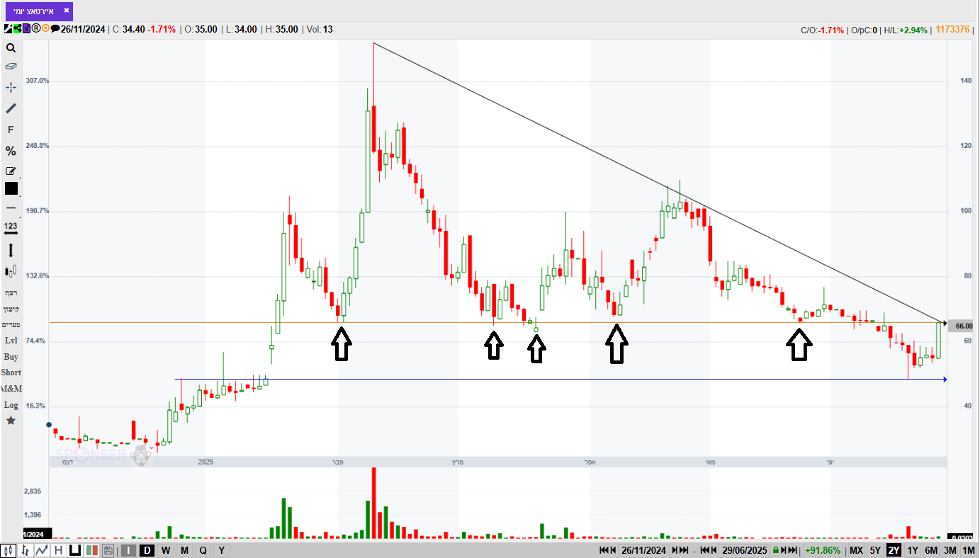Set chart range to 5Y
The image size is (980, 558).
pos(875,550)
